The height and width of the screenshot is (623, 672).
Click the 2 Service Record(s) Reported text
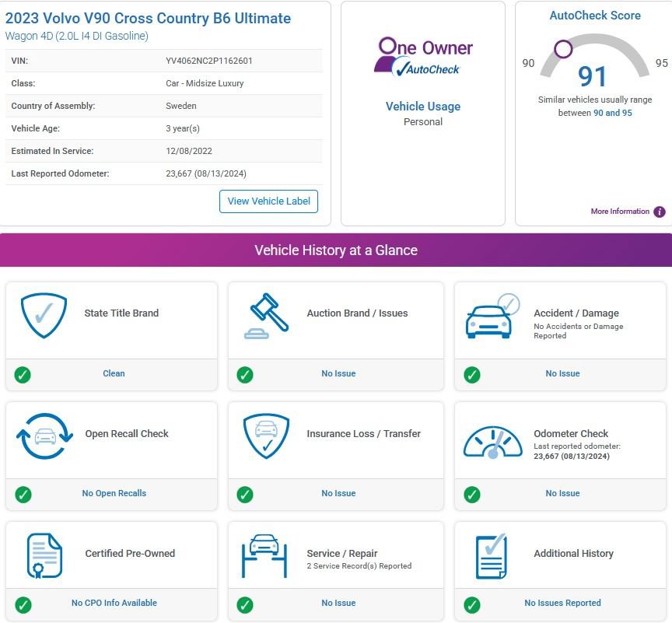point(359,566)
